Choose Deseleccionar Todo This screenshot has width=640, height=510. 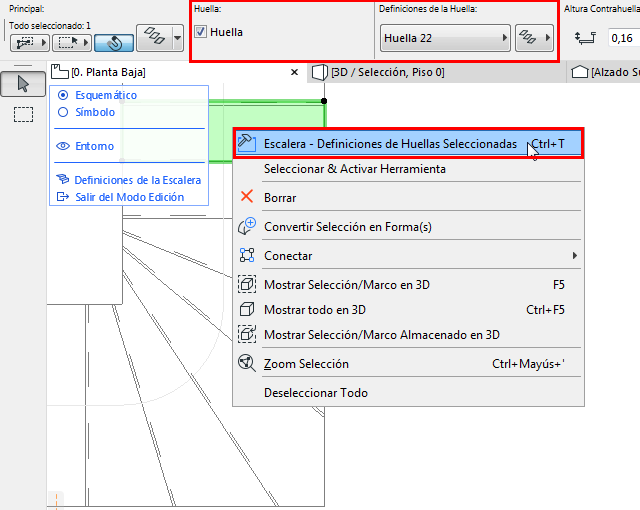tap(409, 392)
